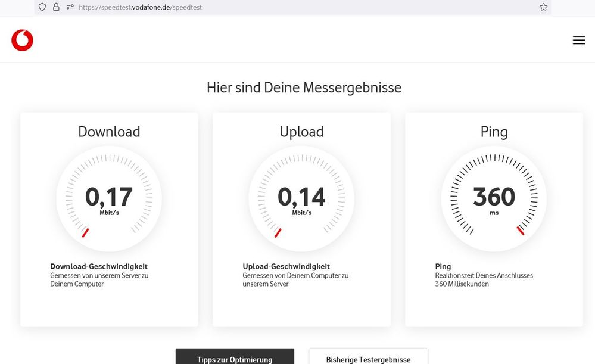595x364 pixels.
Task: Click the Upload card title
Action: [x=302, y=132]
